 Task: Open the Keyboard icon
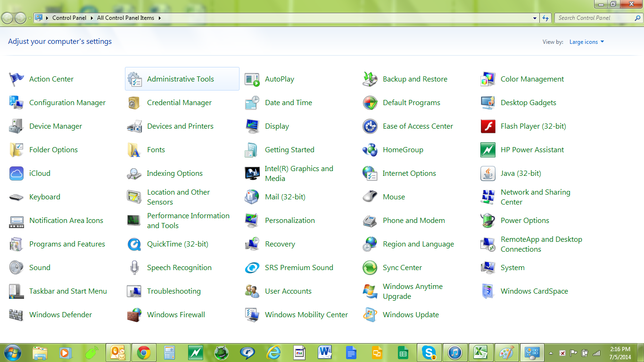17,197
